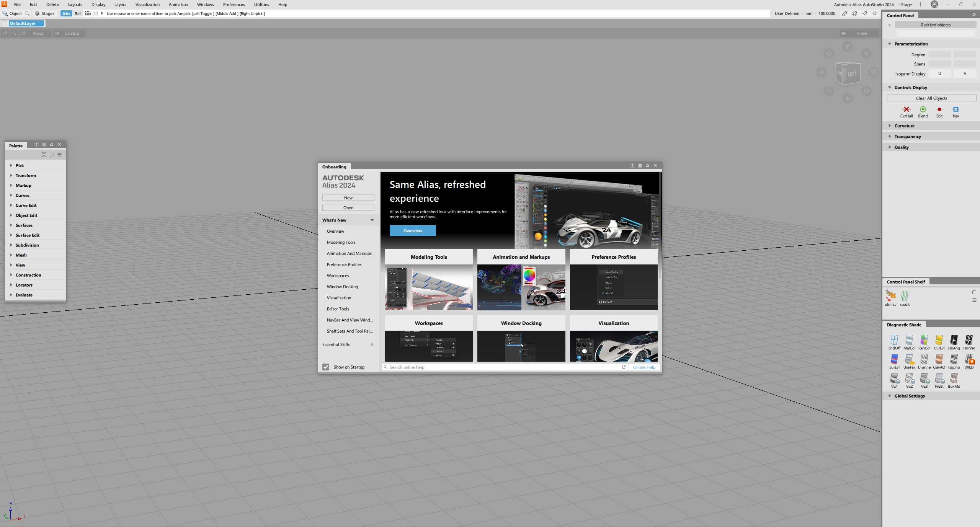The height and width of the screenshot is (527, 980).
Task: Open the Visualization menu
Action: (147, 5)
